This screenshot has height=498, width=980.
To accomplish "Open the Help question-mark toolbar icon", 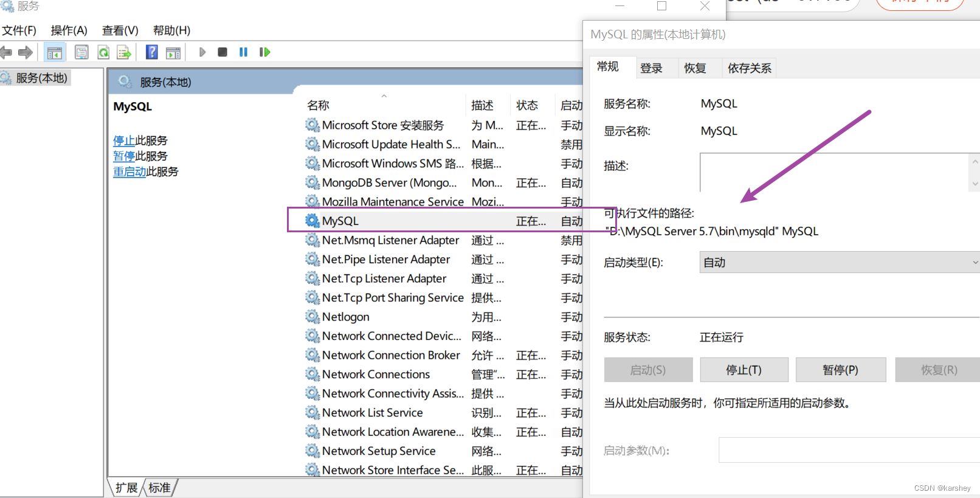I will coord(152,52).
